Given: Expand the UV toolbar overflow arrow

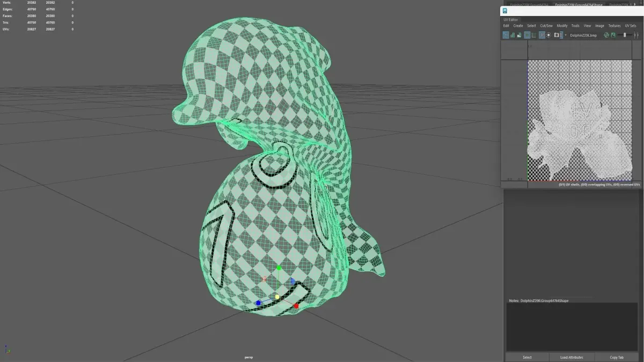Looking at the screenshot, I should click(x=638, y=35).
